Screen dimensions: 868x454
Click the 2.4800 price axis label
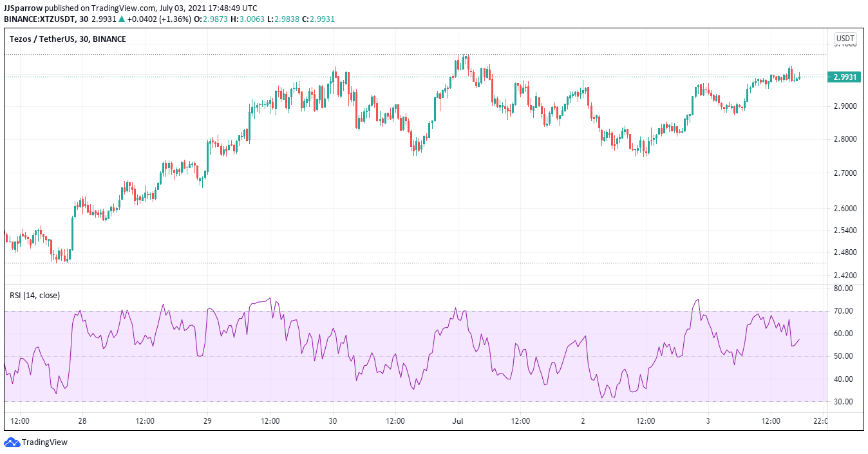tap(845, 252)
